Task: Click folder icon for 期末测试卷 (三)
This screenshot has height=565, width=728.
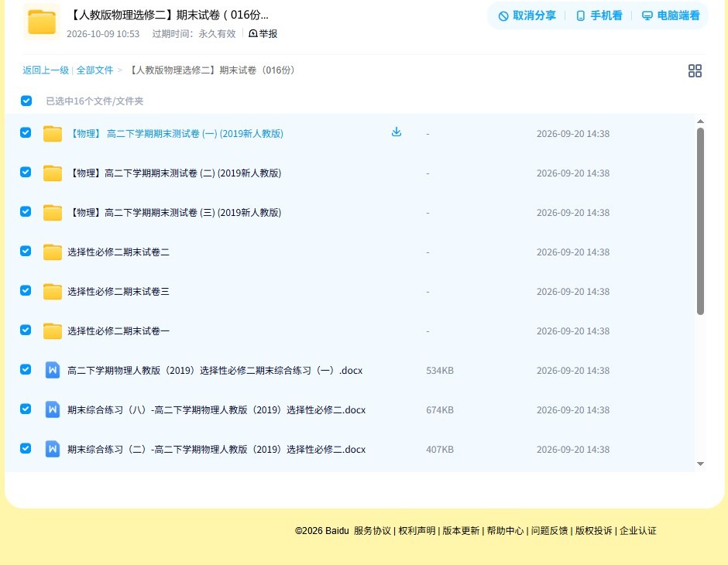Action: 53,212
